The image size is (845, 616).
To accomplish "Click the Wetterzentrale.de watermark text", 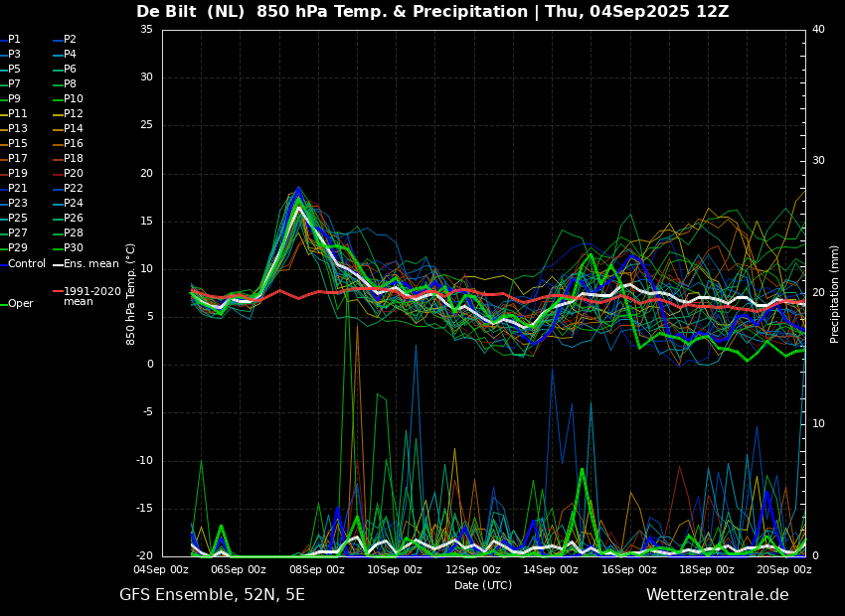I will tap(718, 595).
